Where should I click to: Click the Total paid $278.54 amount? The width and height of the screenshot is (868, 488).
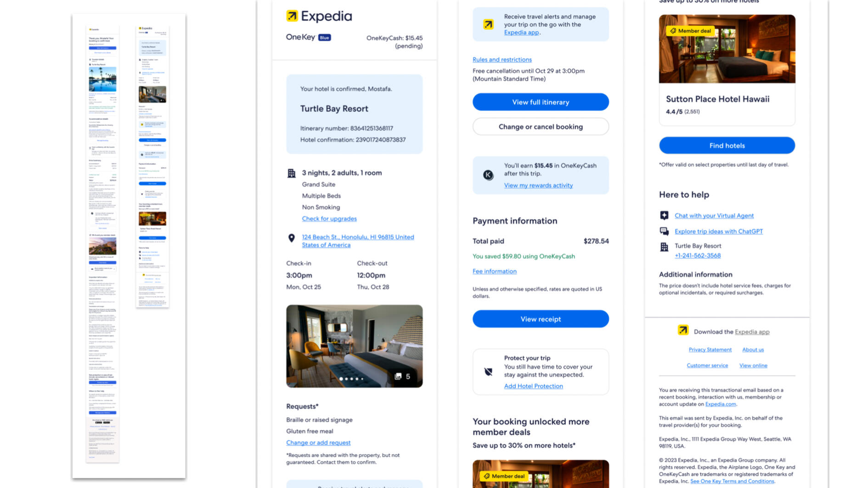[x=596, y=241]
